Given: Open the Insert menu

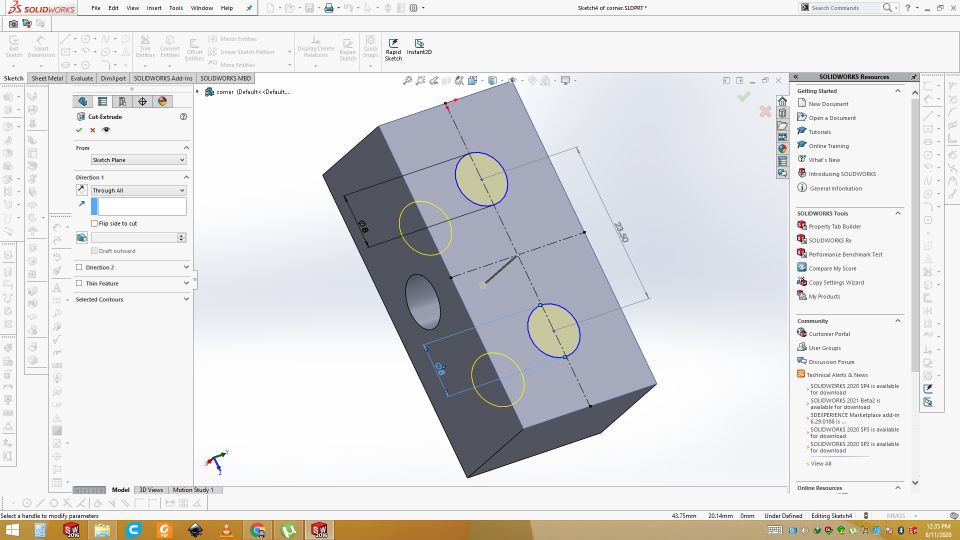Looking at the screenshot, I should click(x=154, y=8).
